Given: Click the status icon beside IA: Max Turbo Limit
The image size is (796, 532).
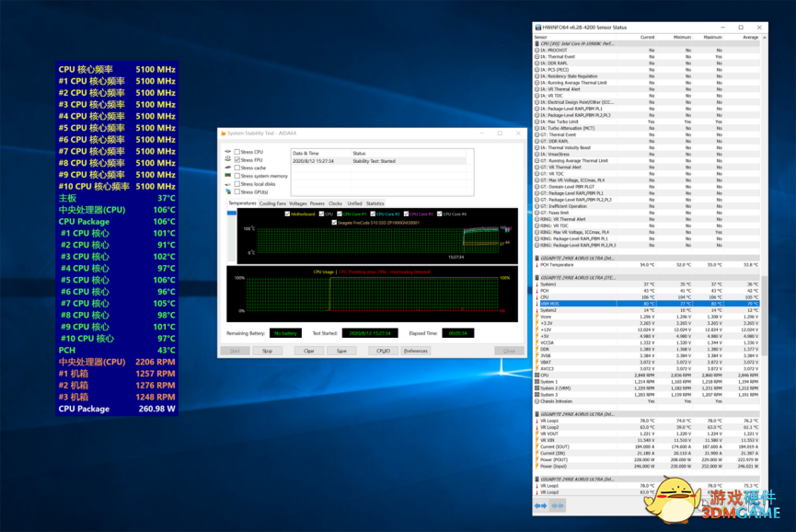Looking at the screenshot, I should [x=537, y=121].
